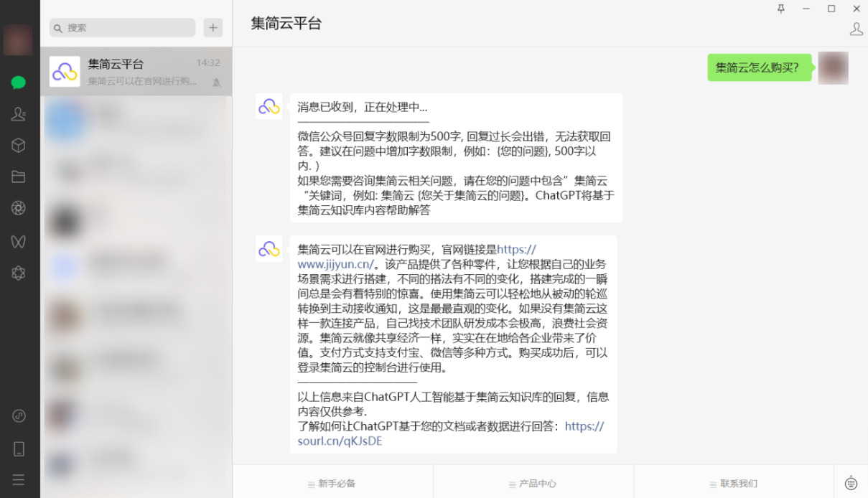Click the phone icon in the sidebar
The height and width of the screenshot is (498, 868).
point(19,448)
